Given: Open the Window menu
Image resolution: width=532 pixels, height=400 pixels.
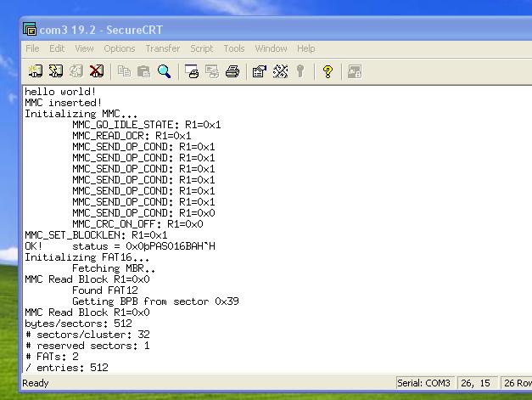Looking at the screenshot, I should [271, 48].
